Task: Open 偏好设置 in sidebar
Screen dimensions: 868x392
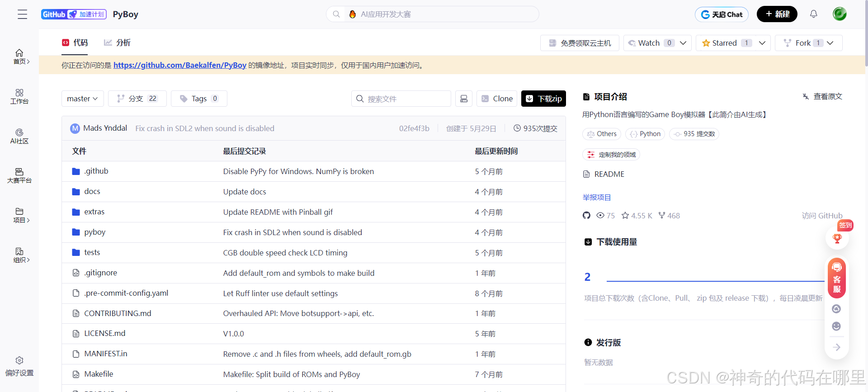Action: 19,367
